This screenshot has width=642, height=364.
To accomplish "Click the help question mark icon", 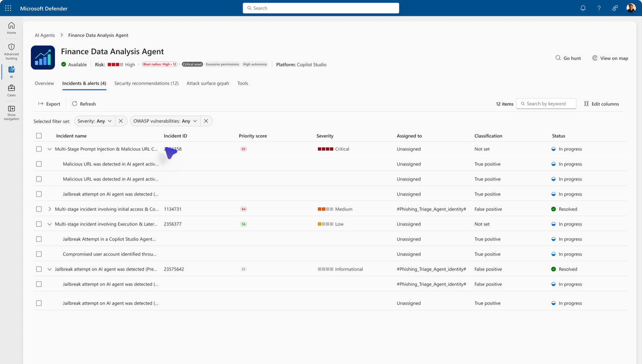I will (599, 8).
